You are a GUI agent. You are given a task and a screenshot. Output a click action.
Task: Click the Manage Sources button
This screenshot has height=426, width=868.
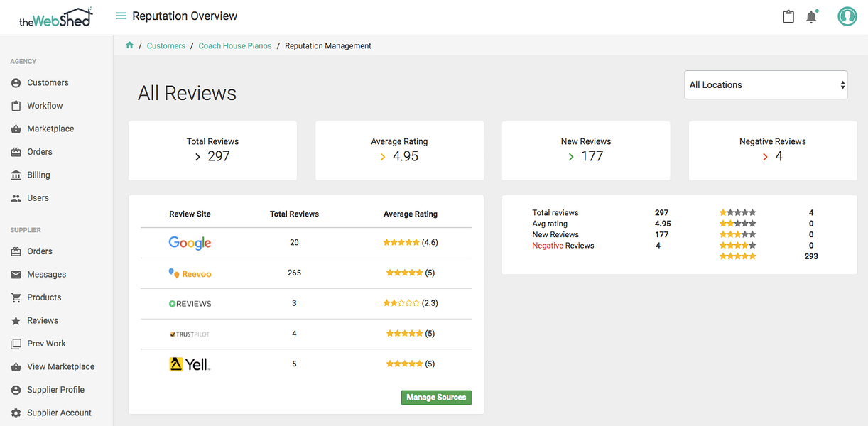pyautogui.click(x=436, y=398)
